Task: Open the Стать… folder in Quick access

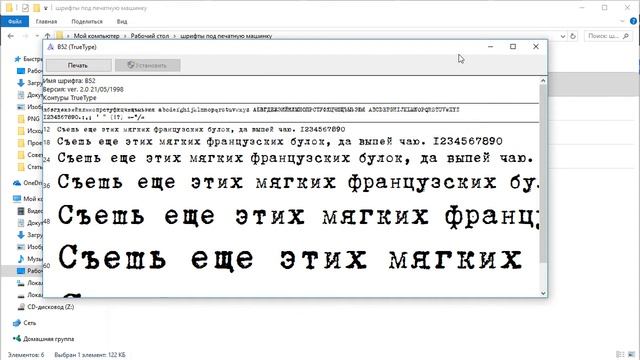Action: pos(29,167)
